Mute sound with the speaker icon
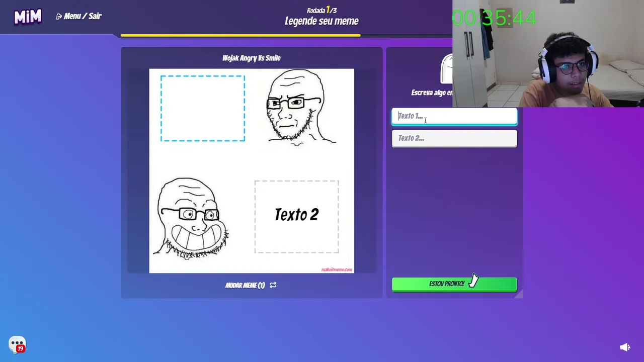The width and height of the screenshot is (644, 362). (625, 347)
